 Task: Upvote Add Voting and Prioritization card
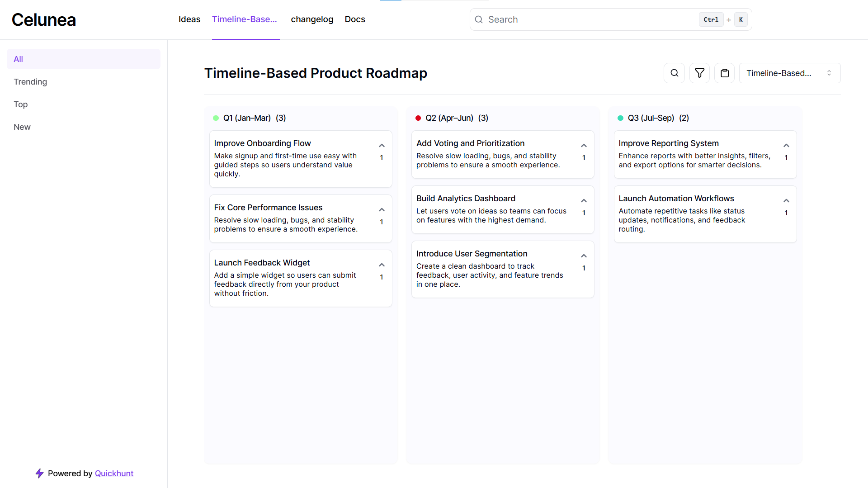(x=584, y=146)
